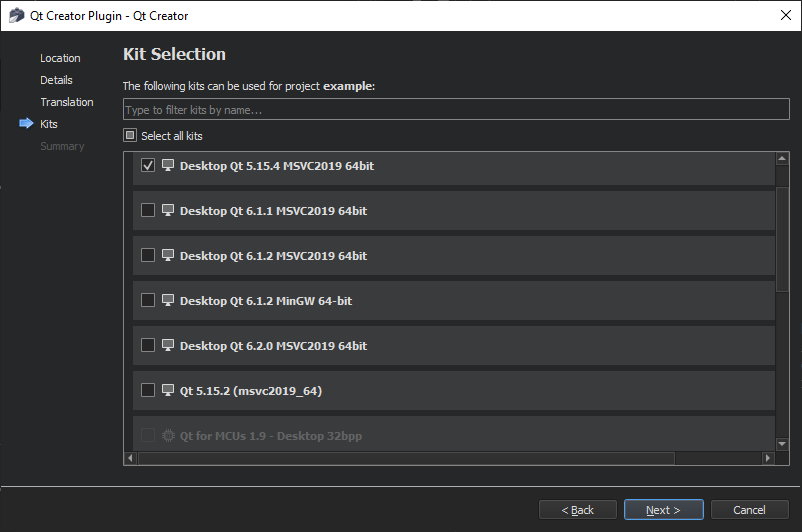The height and width of the screenshot is (532, 802).
Task: Toggle the Select all kits checkbox
Action: pyautogui.click(x=130, y=136)
